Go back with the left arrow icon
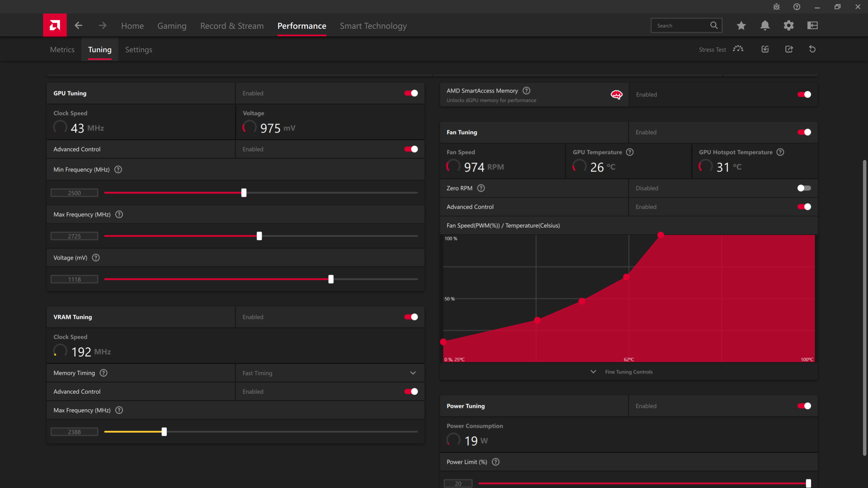The image size is (868, 488). coord(78,25)
